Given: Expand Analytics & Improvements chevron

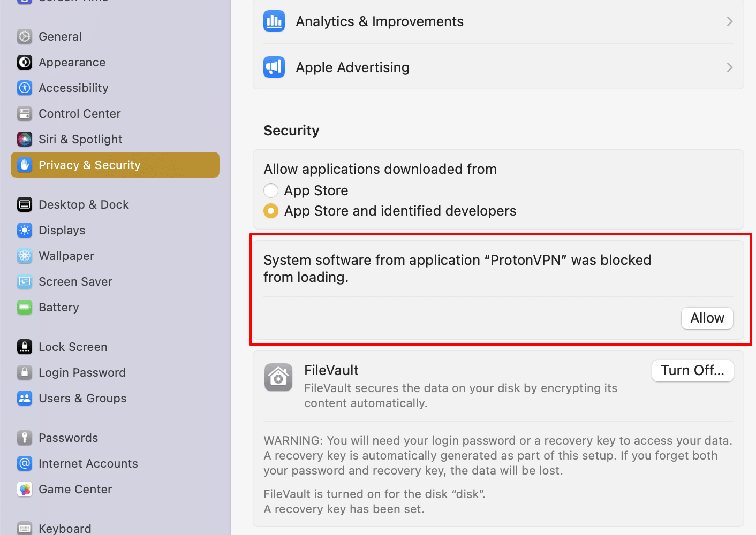Looking at the screenshot, I should [729, 21].
